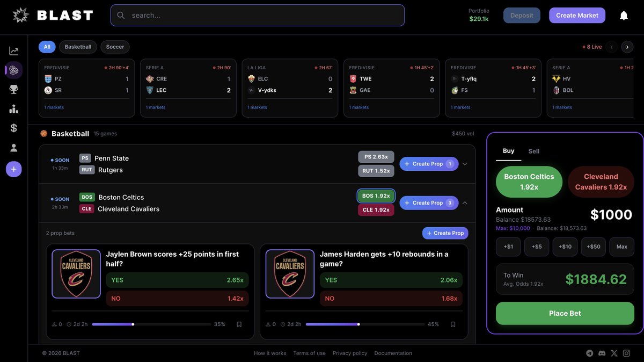Screen dimensions: 644x362
Task: Click Place Bet
Action: click(x=565, y=313)
